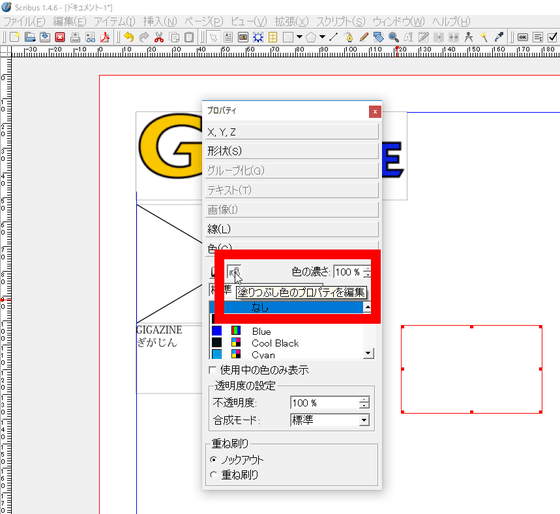Select the Bezier Curve pen tool
Screen dimensions: 560x514
(x=349, y=37)
